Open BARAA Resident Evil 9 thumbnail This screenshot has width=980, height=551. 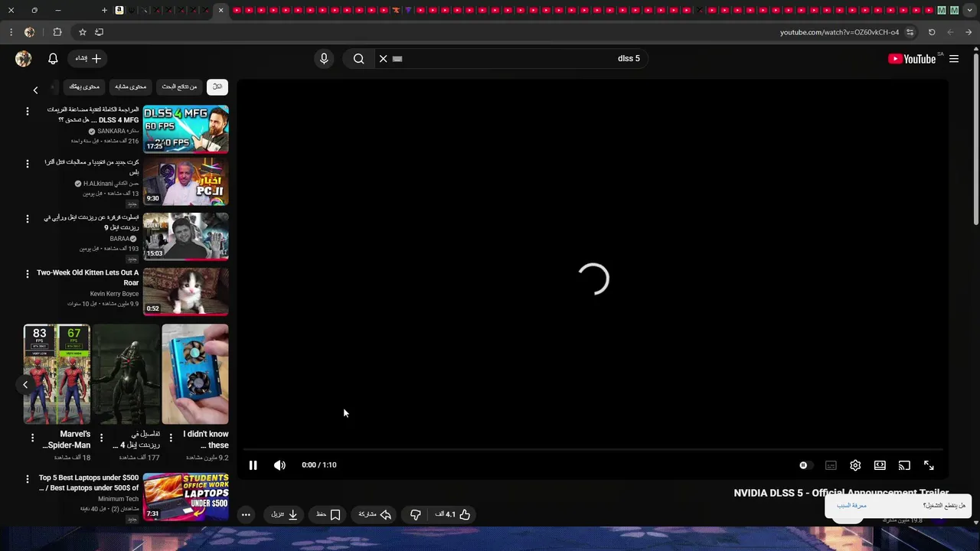pos(186,237)
